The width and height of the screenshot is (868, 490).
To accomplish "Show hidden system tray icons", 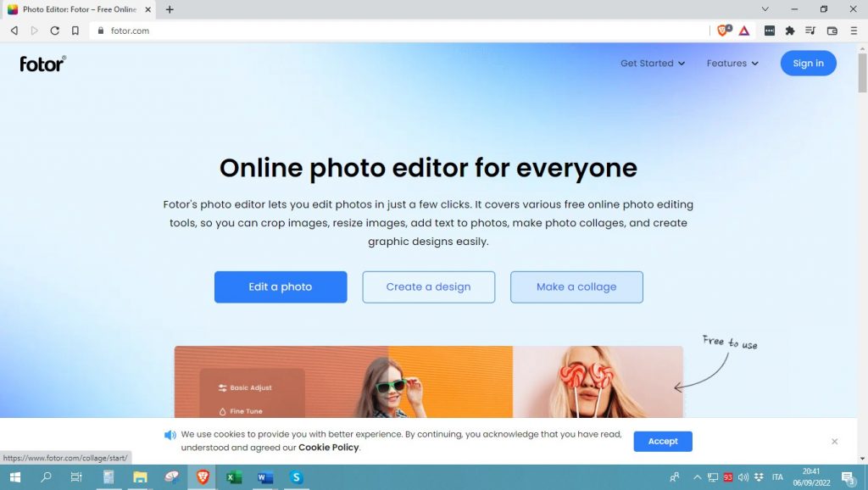I will (x=698, y=477).
